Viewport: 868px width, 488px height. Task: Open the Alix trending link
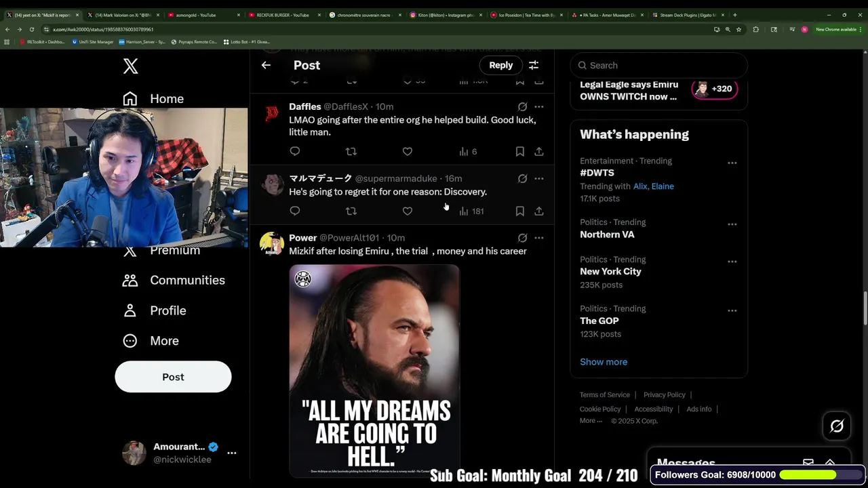[640, 186]
